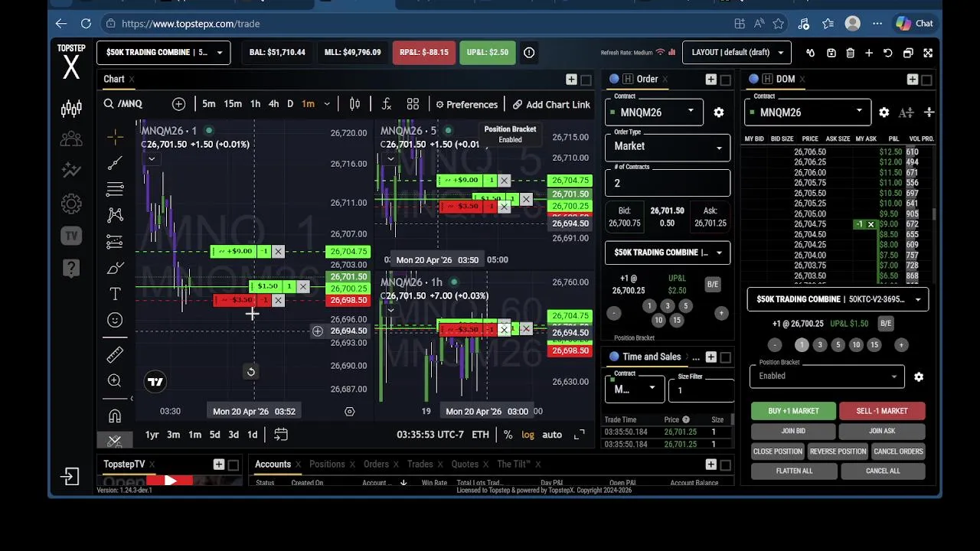Screen dimensions: 980x551
Task: Open Time and Sales contract dropdown
Action: click(x=635, y=389)
